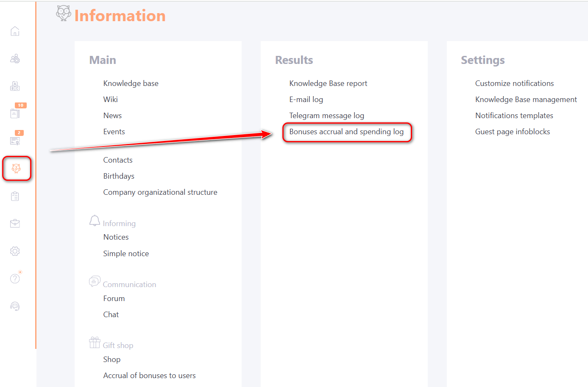The image size is (588, 387).
Task: Select Customize notifications in Settings
Action: click(514, 83)
